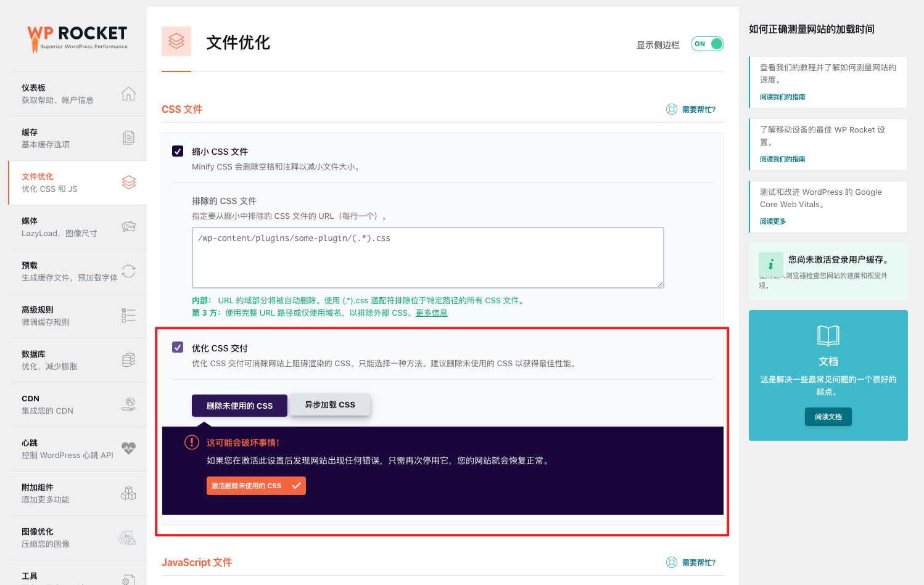Click the cubes icon beside 附加组件

tap(128, 493)
